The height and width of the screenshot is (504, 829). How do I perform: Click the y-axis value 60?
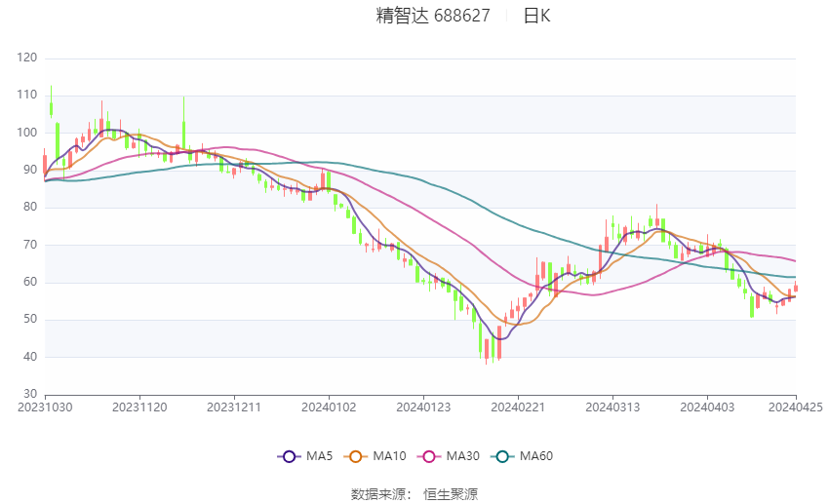[x=30, y=282]
